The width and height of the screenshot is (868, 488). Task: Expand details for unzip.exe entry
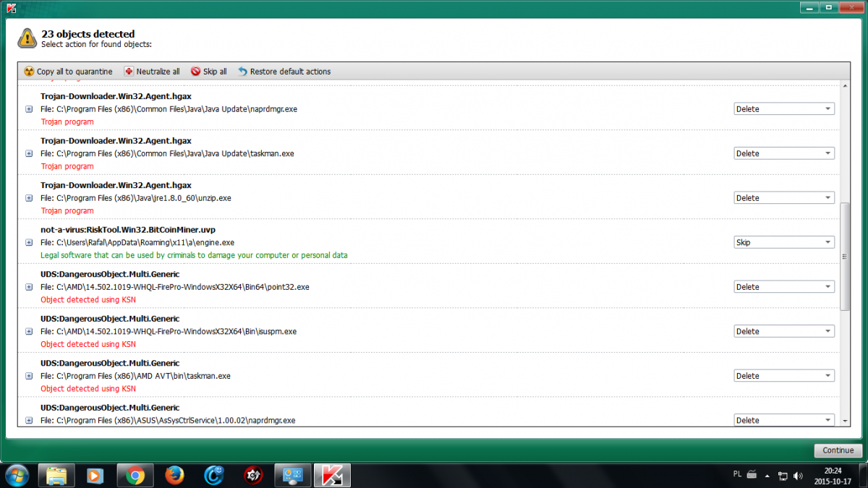[x=29, y=198]
